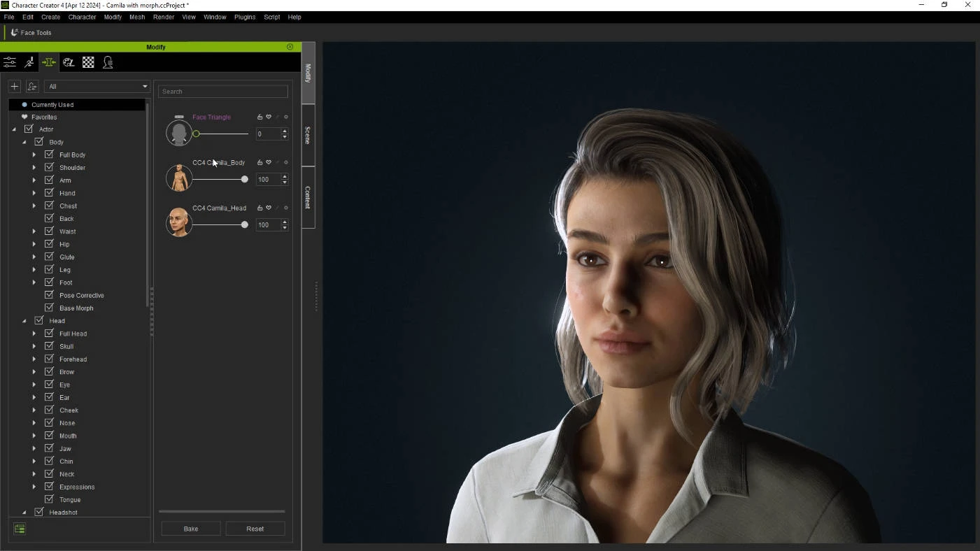This screenshot has height=551, width=980.
Task: Toggle the Pose Corrective checkbox
Action: [49, 295]
